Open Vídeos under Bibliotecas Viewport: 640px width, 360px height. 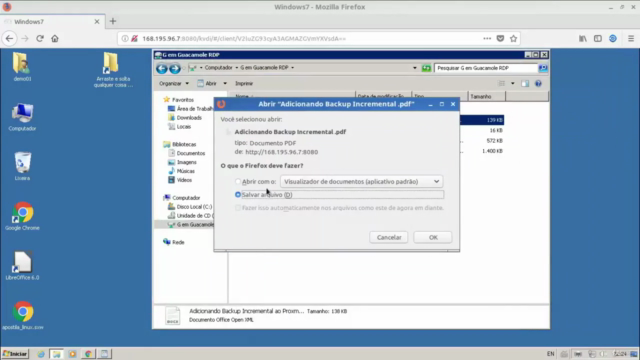[x=180, y=180]
